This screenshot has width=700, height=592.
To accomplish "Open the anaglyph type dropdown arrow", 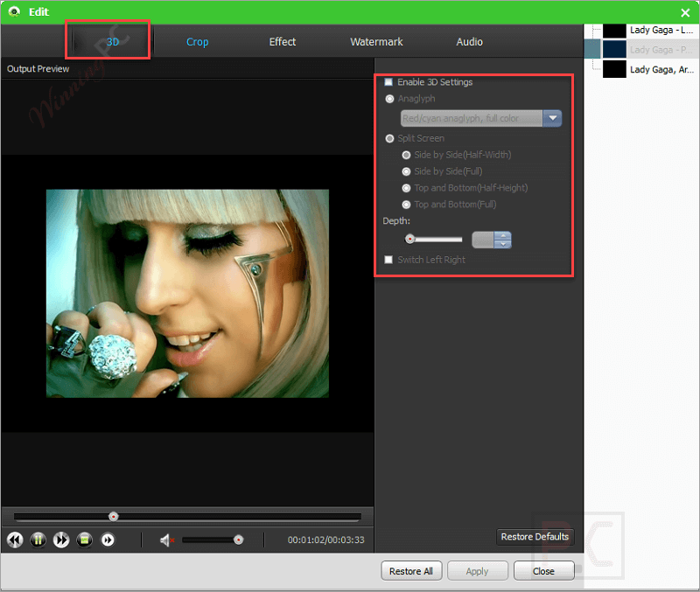I will point(553,118).
